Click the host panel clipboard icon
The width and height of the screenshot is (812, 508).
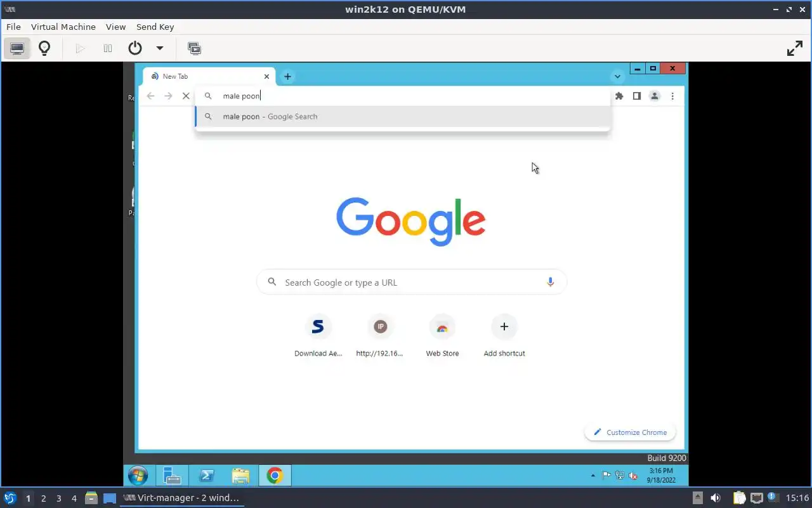(740, 498)
